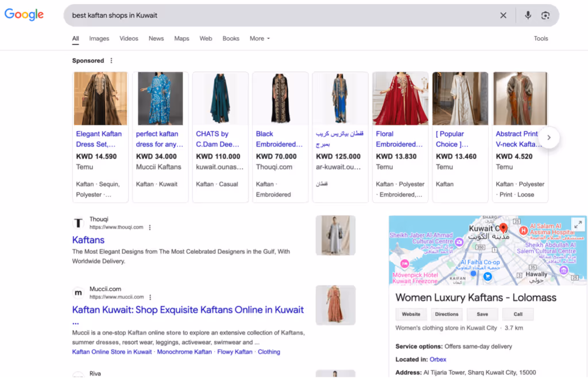Open the Sponsored three-dot options menu
The image size is (588, 378).
click(111, 61)
